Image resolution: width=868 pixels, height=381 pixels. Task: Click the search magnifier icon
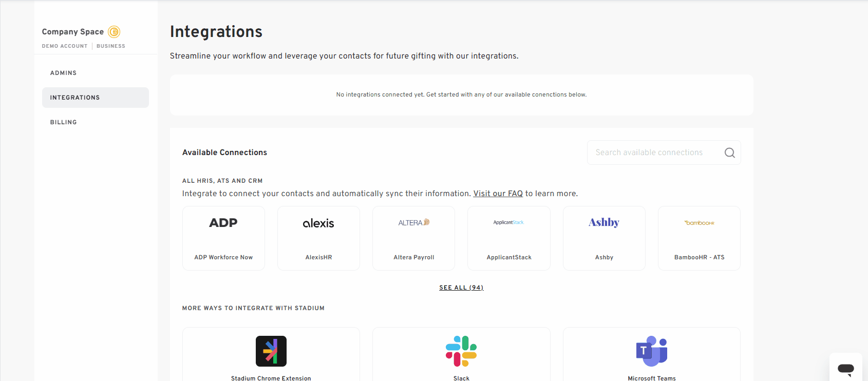729,153
